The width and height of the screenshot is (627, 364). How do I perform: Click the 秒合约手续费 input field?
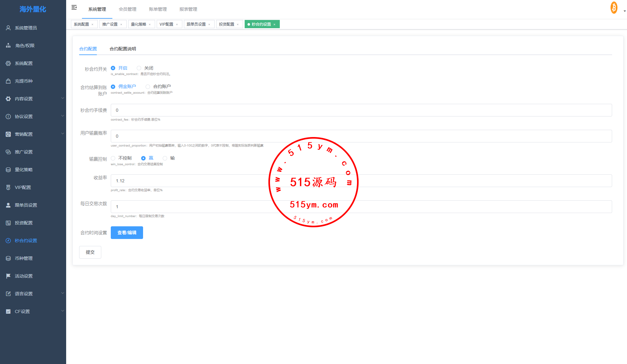[361, 110]
